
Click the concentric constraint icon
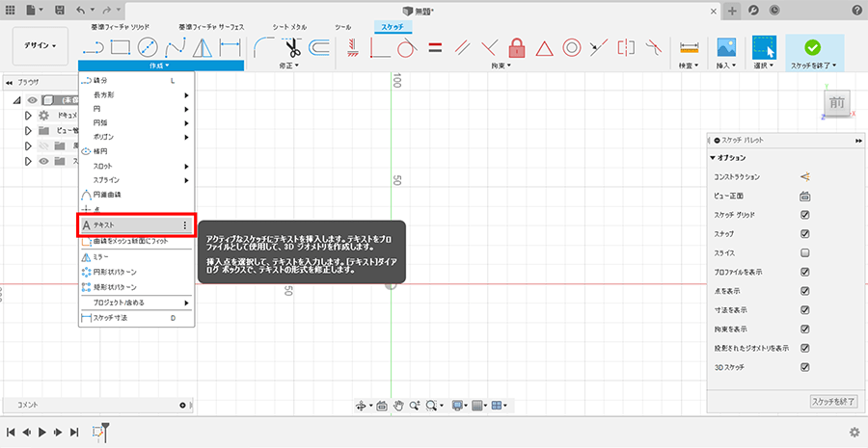[x=571, y=46]
